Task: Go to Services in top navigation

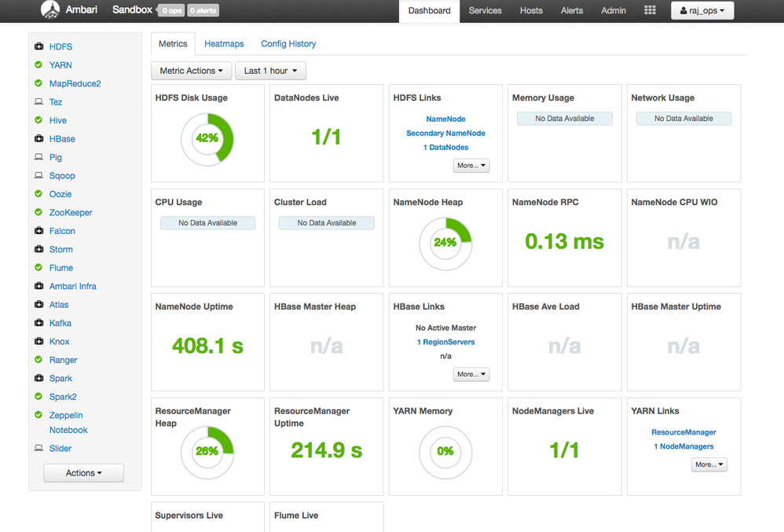Action: click(485, 11)
